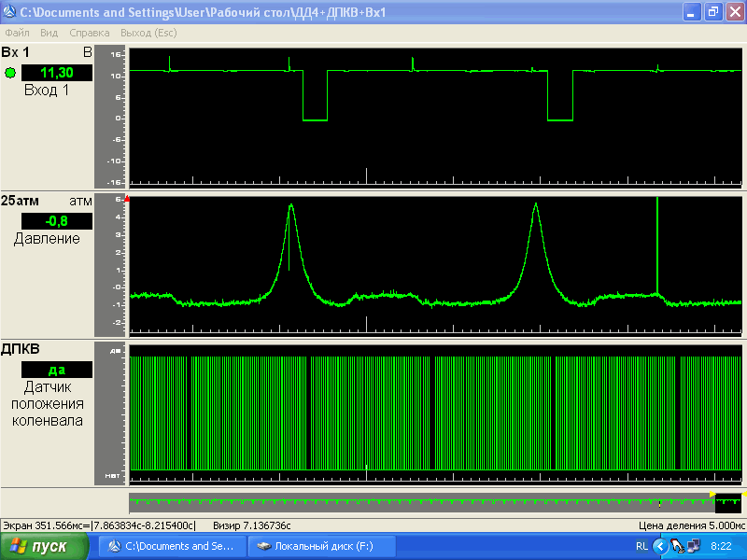
Task: Open the Вид menu
Action: point(49,33)
